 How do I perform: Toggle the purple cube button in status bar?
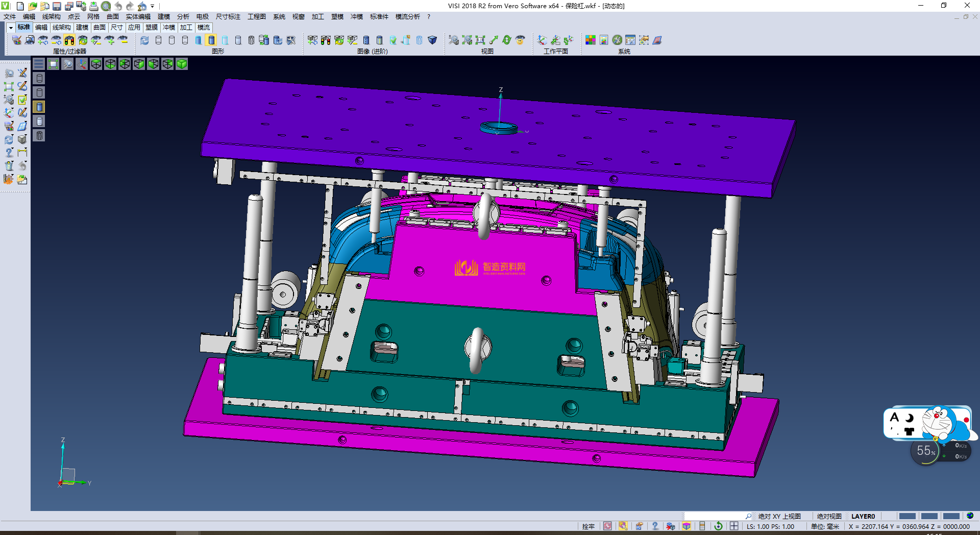(687, 526)
